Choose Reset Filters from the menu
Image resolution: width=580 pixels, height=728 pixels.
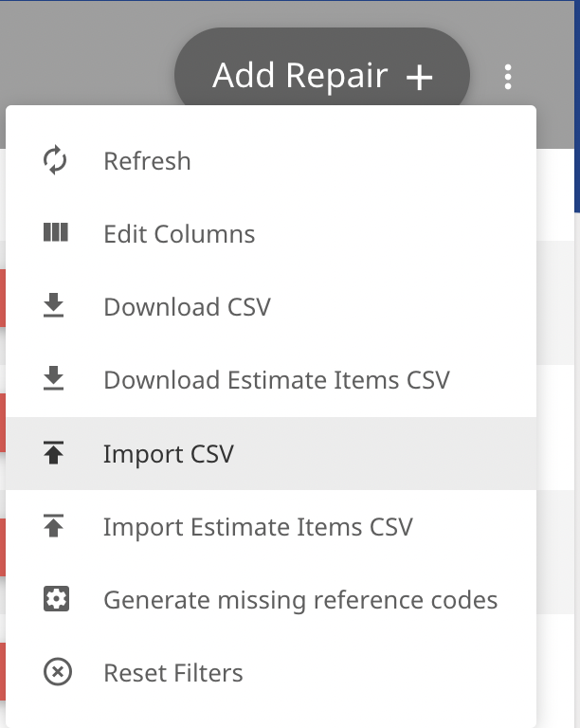point(271,672)
